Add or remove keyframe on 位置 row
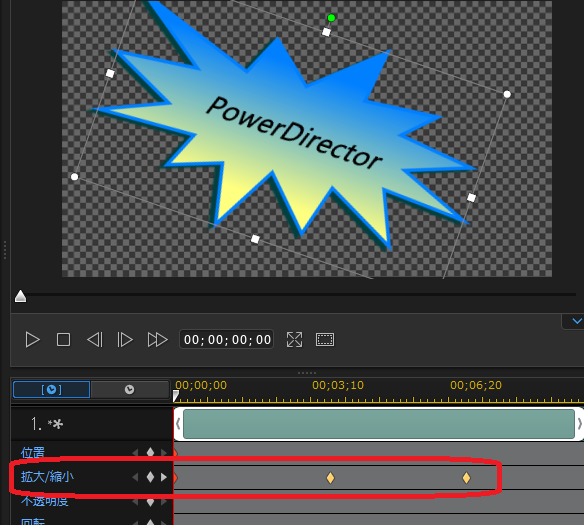Viewport: 584px width, 525px height. (150, 452)
